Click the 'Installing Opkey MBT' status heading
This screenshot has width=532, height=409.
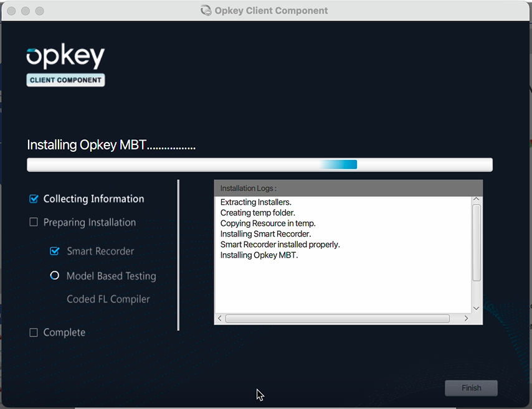coord(111,145)
